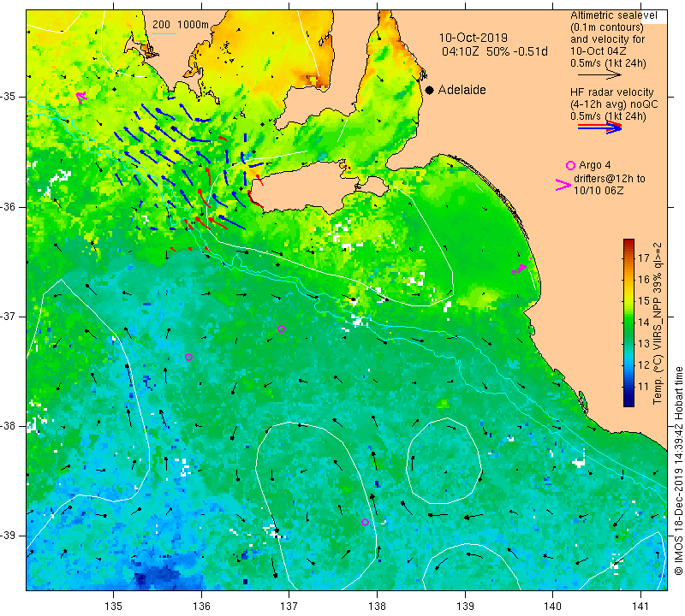Select the Argo float circle near 137E 37S
This screenshot has height=616, width=685.
(282, 329)
